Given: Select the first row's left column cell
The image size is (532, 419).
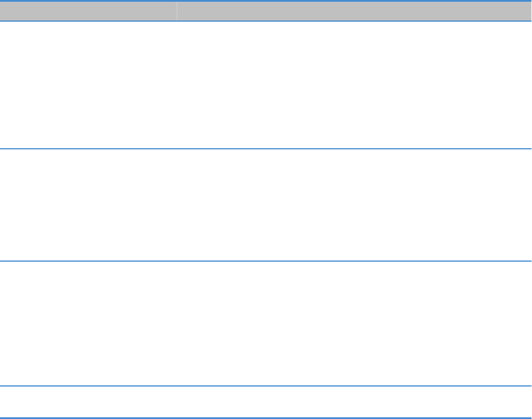Looking at the screenshot, I should point(88,85).
